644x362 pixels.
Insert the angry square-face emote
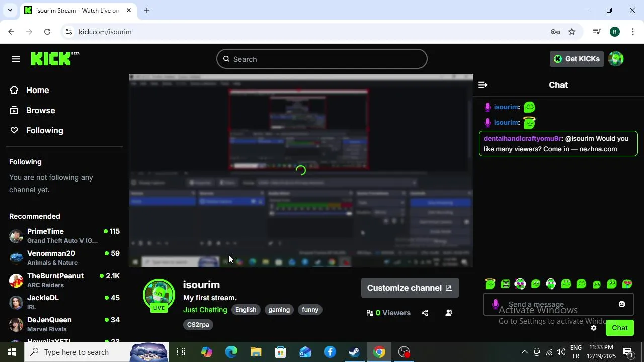click(x=505, y=284)
